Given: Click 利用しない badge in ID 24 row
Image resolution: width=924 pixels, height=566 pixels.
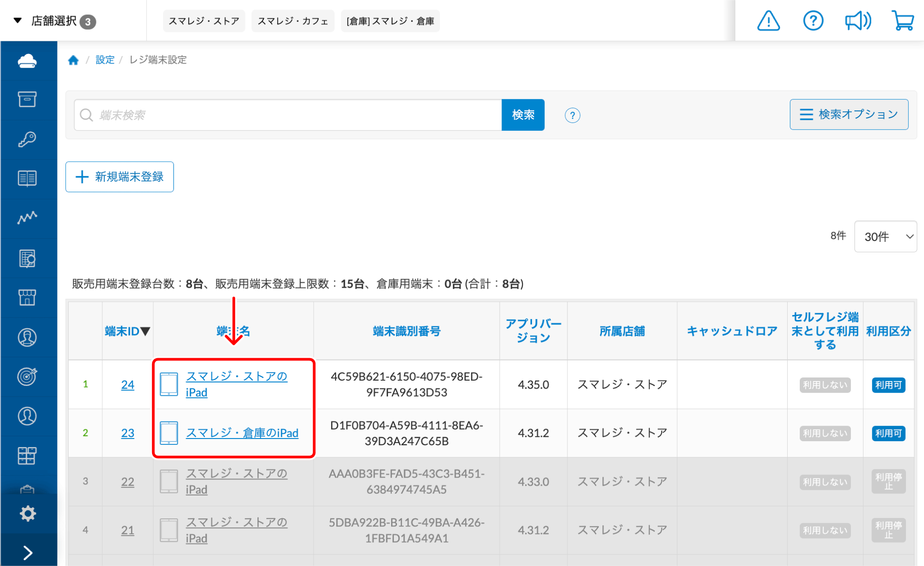Looking at the screenshot, I should [x=825, y=385].
